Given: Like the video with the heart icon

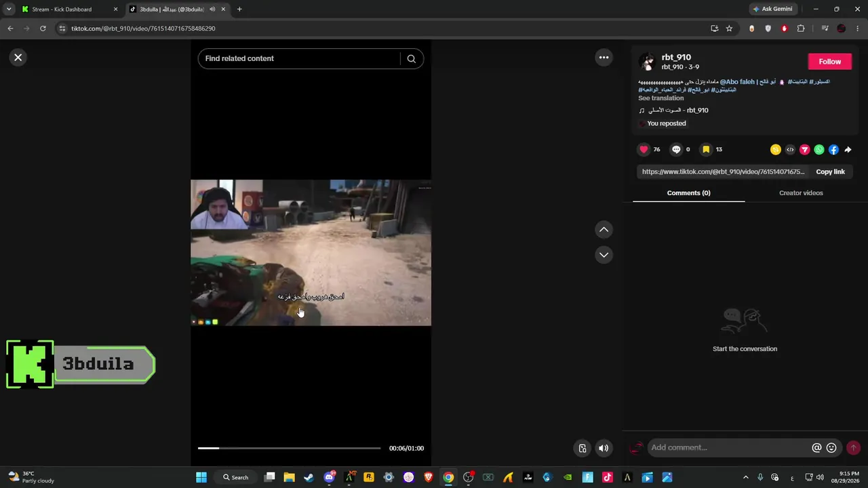Looking at the screenshot, I should tap(644, 150).
